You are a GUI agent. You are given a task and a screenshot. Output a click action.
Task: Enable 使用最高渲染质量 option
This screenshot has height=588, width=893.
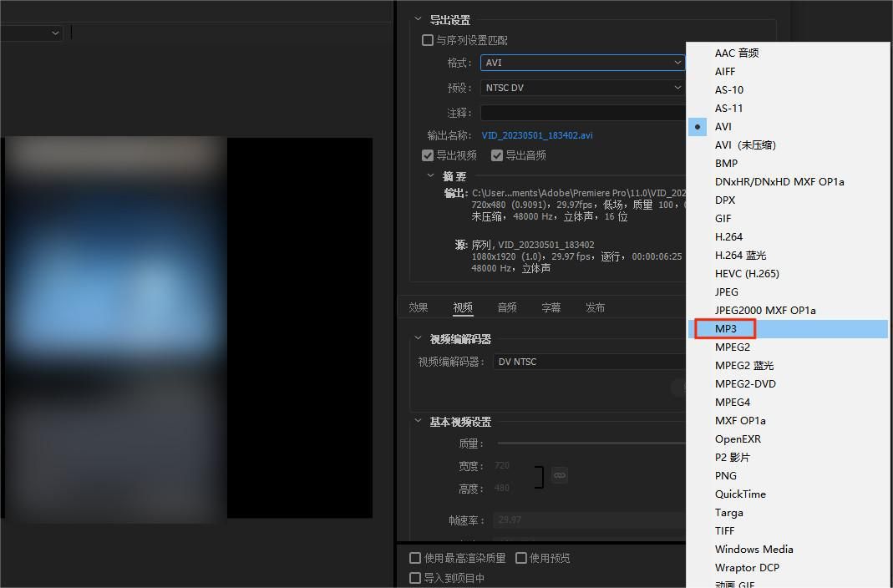[x=415, y=558]
